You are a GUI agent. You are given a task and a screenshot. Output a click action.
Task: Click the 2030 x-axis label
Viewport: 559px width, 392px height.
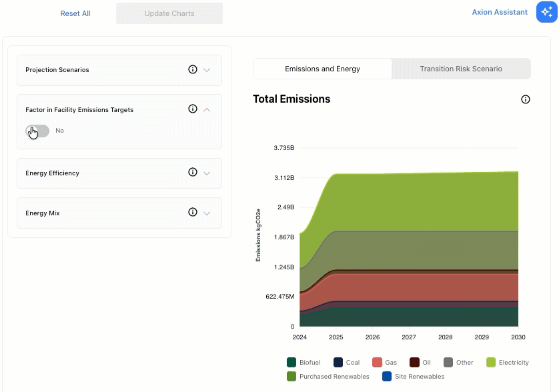[518, 337]
